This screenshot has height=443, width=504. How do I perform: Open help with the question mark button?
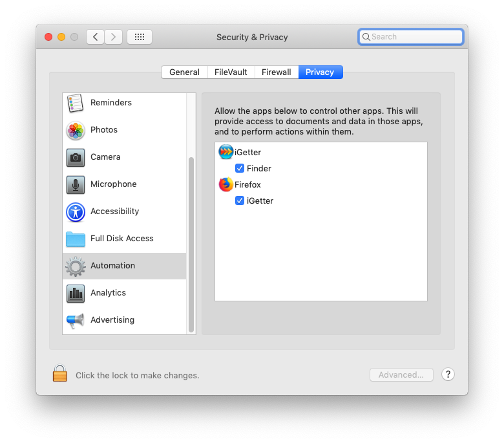(x=448, y=374)
